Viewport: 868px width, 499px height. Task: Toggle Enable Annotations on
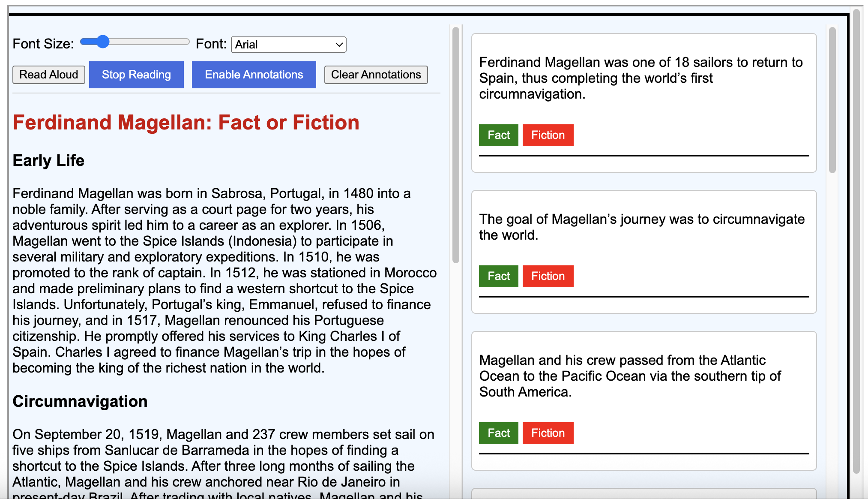pyautogui.click(x=254, y=75)
